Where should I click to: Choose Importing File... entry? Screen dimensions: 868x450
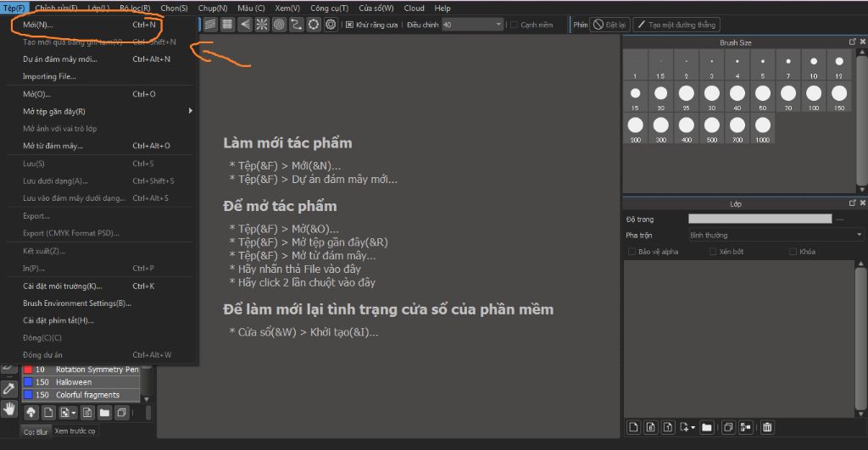[x=102, y=76]
